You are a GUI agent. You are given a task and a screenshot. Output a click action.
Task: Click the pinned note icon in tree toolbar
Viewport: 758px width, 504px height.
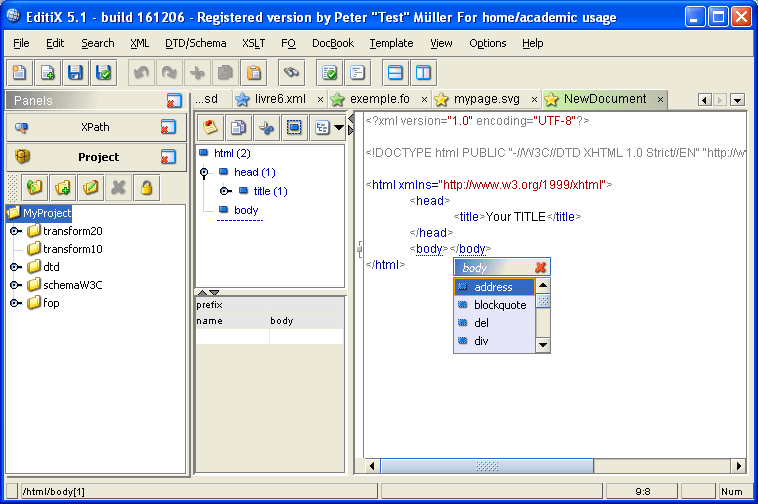[210, 128]
